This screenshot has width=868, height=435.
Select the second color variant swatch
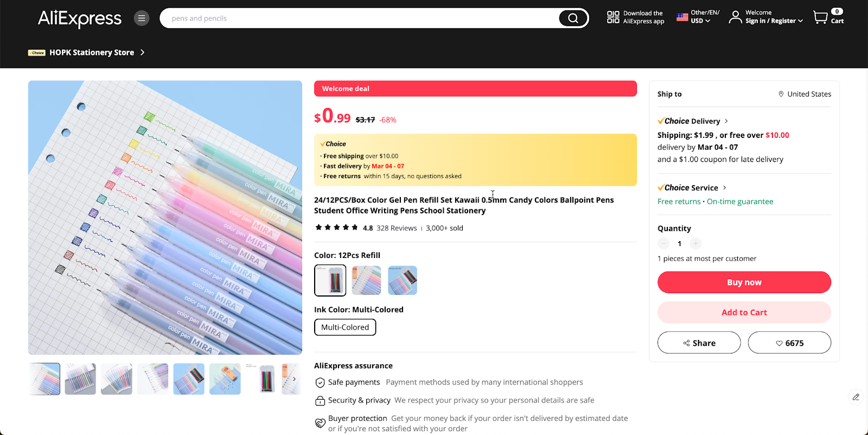point(366,280)
